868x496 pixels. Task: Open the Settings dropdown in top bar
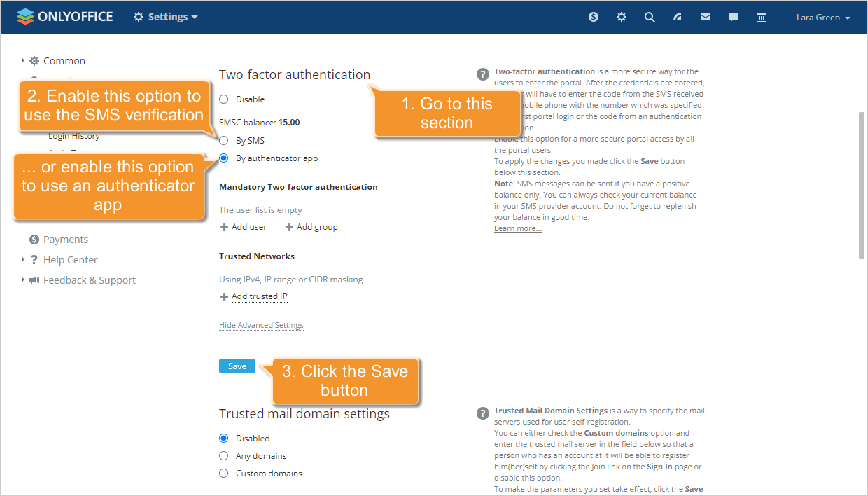(x=166, y=17)
